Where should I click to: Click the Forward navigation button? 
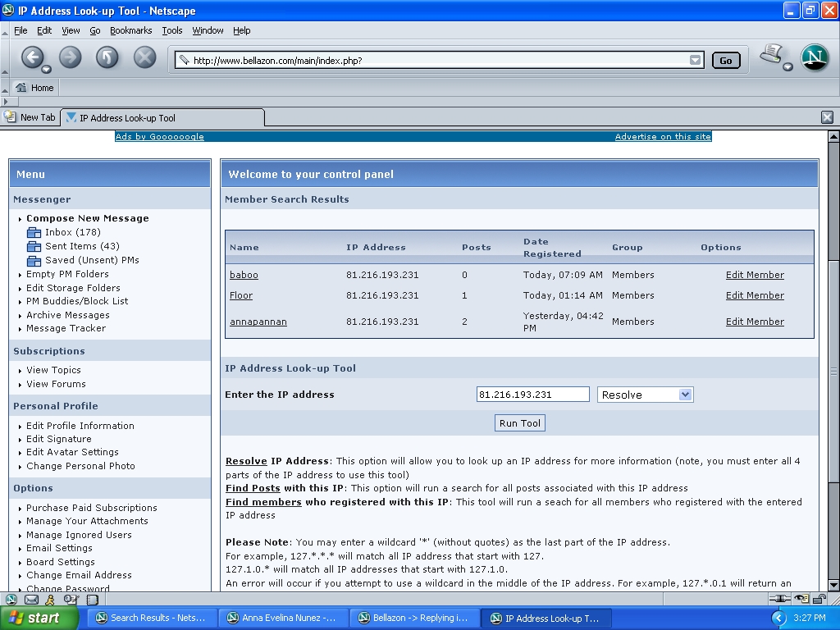(70, 57)
